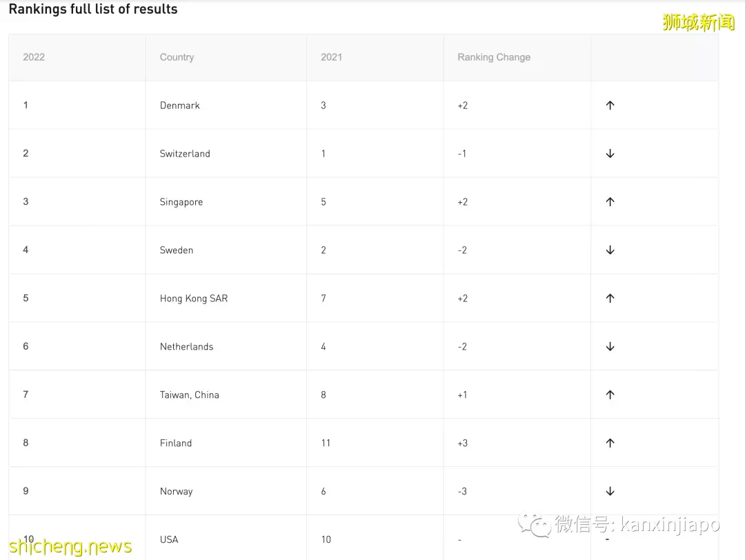Click the up arrow in Denmark row

pyautogui.click(x=610, y=106)
